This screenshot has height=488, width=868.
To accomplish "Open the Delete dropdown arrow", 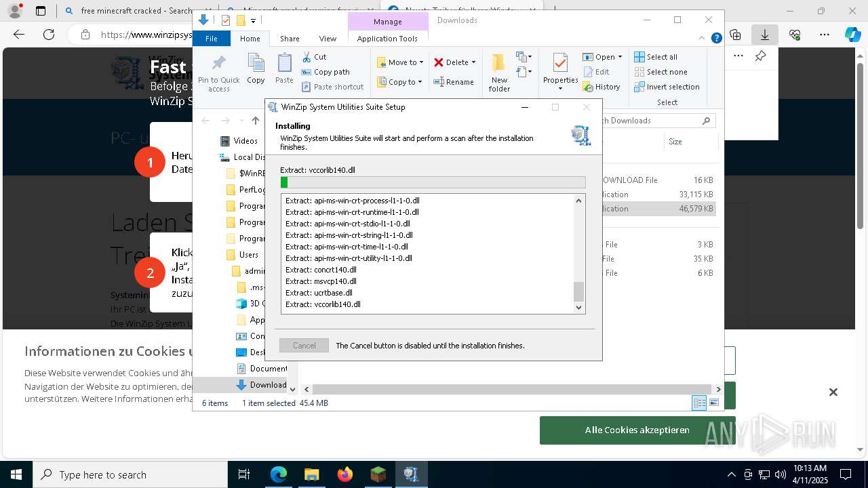I will coord(473,62).
